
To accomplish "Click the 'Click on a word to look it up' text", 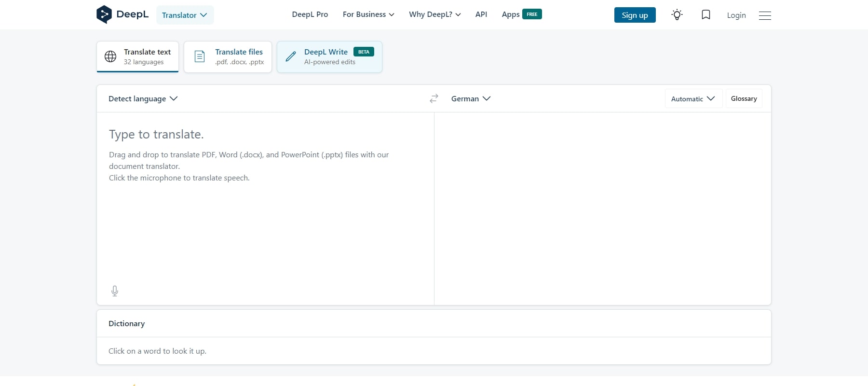I will pos(157,351).
